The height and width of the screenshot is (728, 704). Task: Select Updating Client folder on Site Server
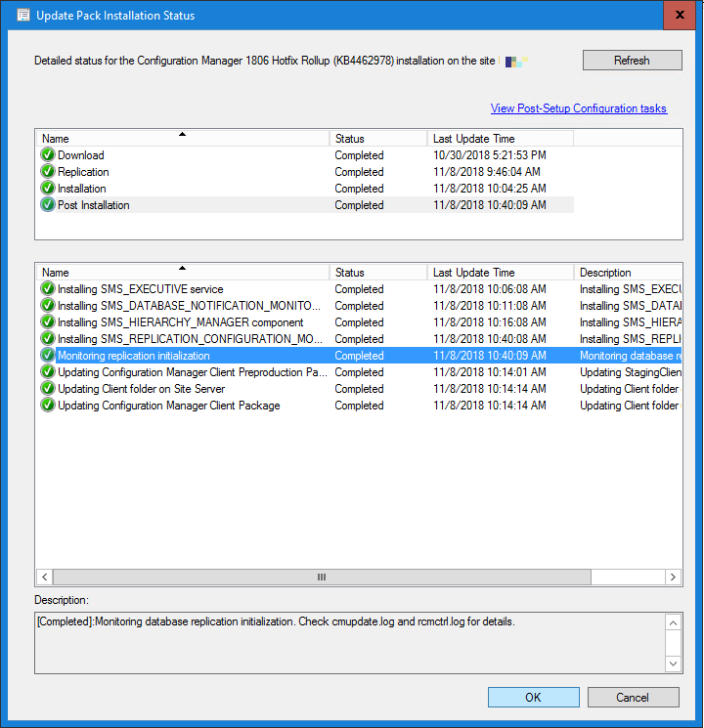[359, 389]
